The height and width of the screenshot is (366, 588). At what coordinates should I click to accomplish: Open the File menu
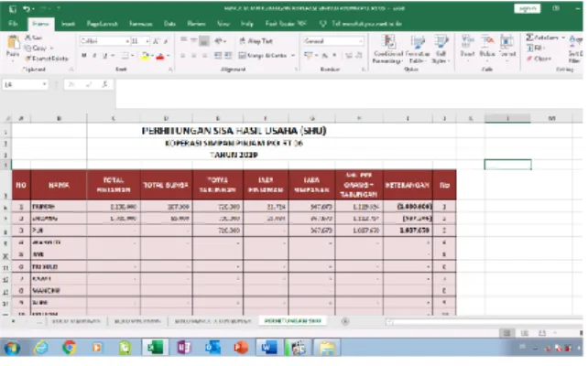(13, 24)
